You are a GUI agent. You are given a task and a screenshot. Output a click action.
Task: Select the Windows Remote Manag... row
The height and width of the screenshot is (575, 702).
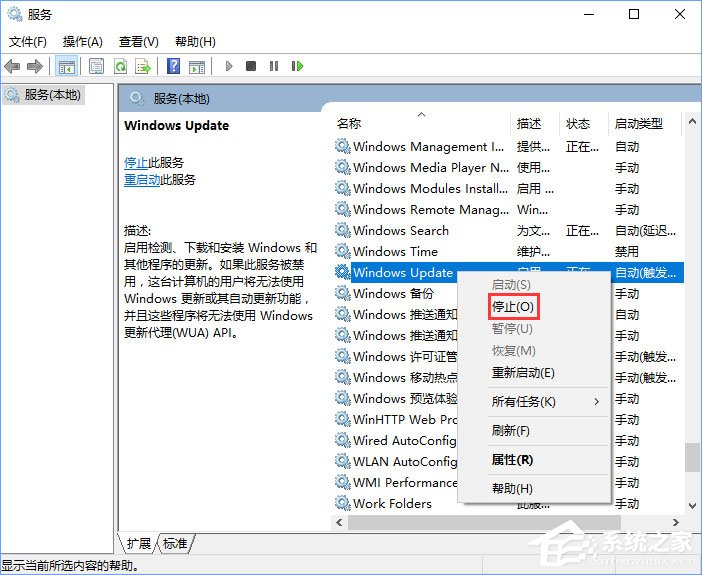point(509,210)
